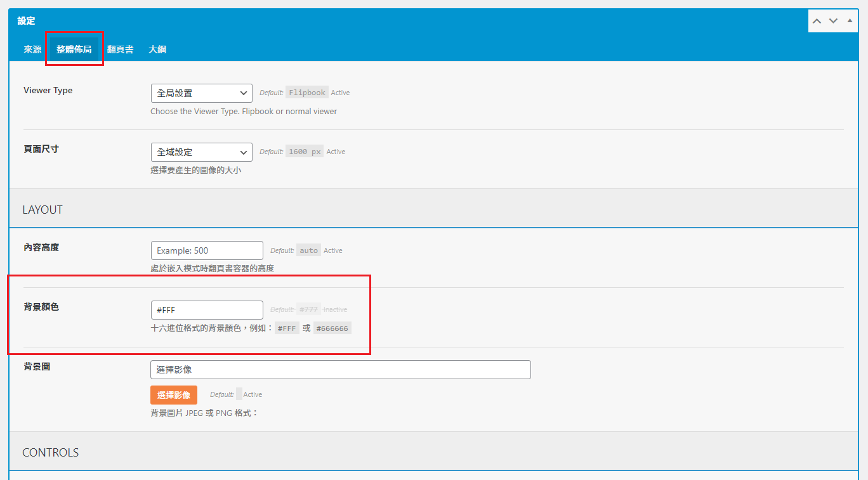The width and height of the screenshot is (868, 480).
Task: Click the Flipbook default value badge
Action: 306,93
